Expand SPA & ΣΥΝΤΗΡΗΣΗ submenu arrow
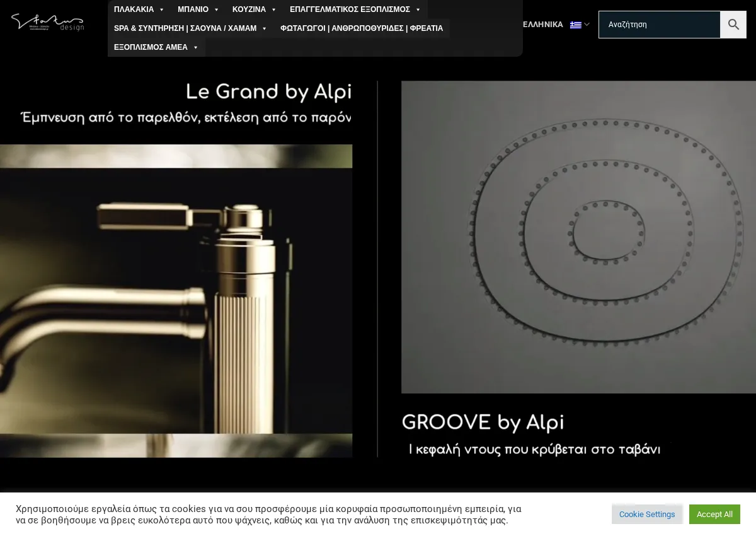This screenshot has height=536, width=756. [265, 28]
